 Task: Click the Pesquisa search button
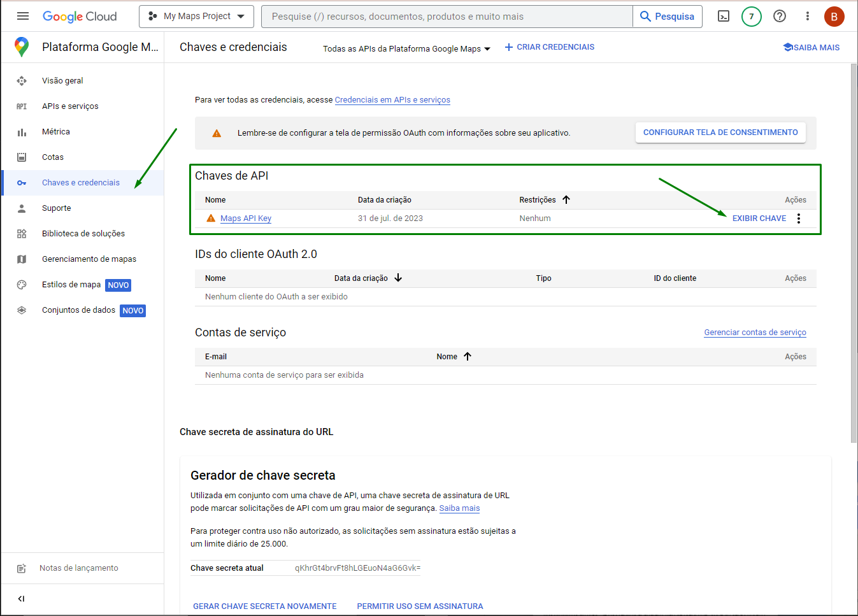coord(668,17)
